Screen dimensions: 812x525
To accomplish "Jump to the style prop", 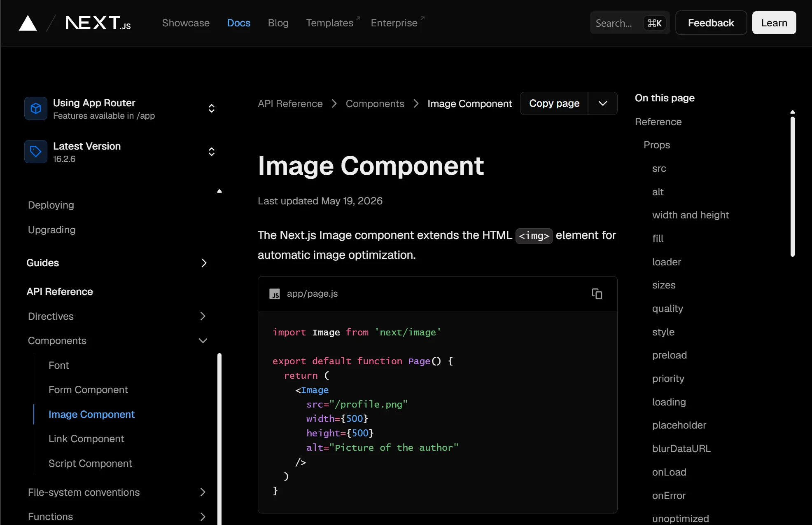I will coord(663,332).
